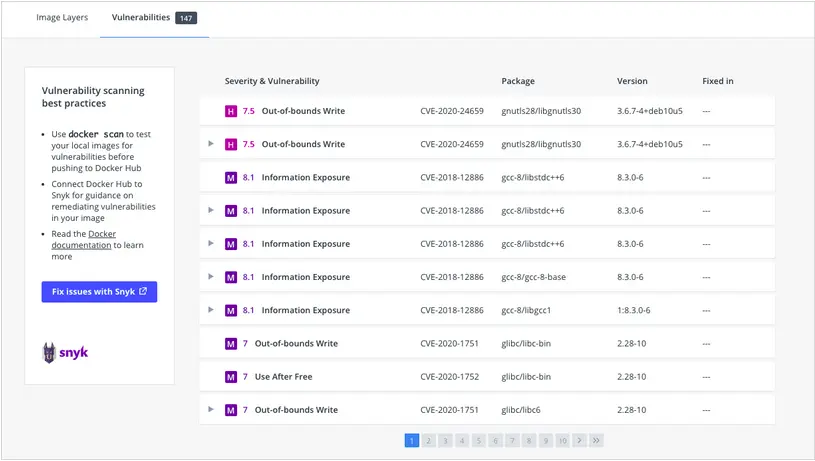Navigate to page 10 in pagination
This screenshot has width=815, height=461.
pyautogui.click(x=562, y=440)
